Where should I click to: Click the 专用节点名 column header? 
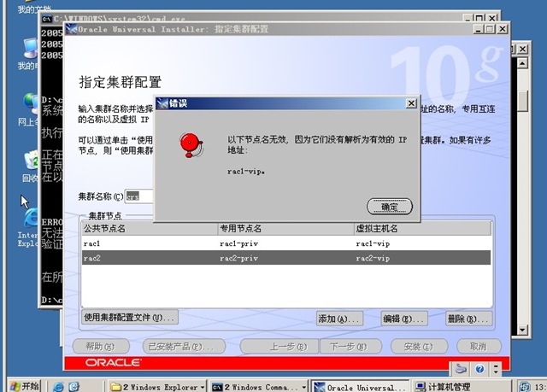(286, 229)
